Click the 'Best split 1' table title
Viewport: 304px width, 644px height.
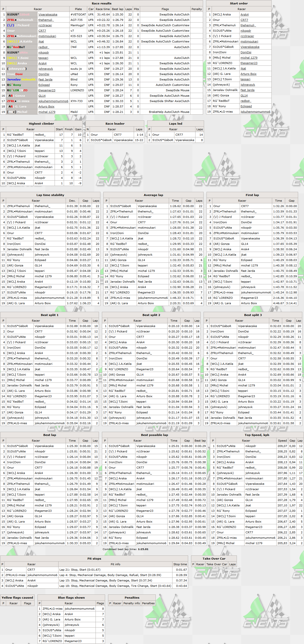[50, 315]
